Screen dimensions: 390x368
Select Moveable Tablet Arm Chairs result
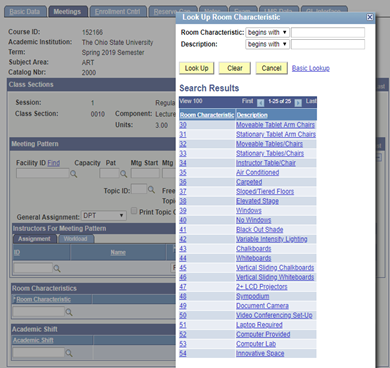tap(275, 125)
